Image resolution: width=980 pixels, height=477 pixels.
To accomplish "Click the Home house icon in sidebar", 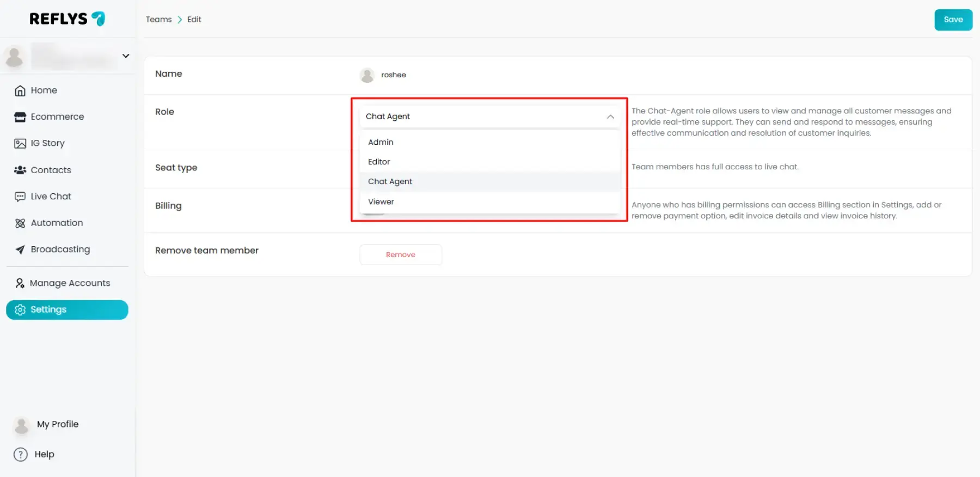I will [x=20, y=90].
